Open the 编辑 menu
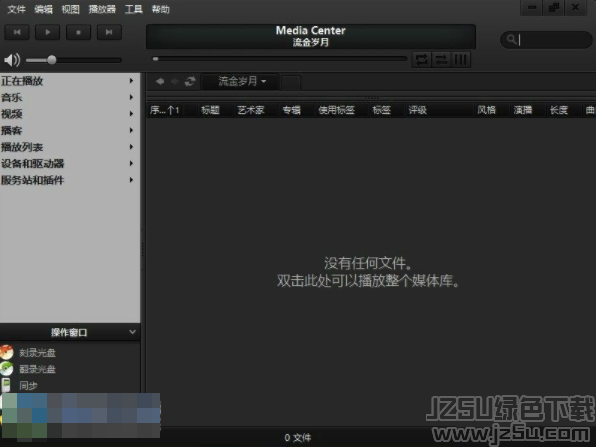The image size is (596, 447). 43,9
